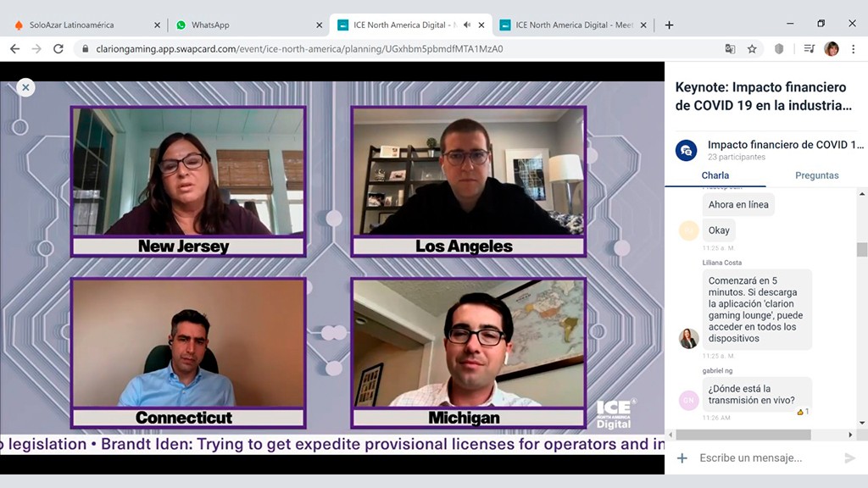Bookmark this page with the star icon
This screenshot has width=868, height=488.
[x=752, y=49]
